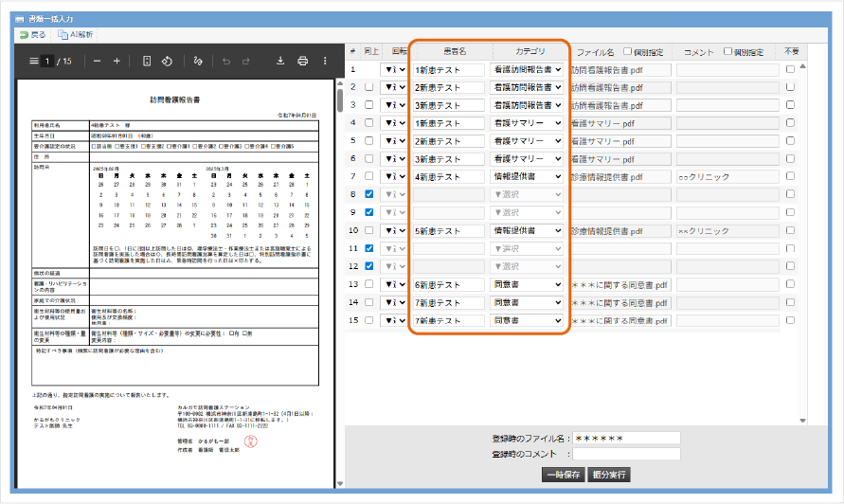Click the 戻る back button
The image size is (844, 504).
pos(31,34)
